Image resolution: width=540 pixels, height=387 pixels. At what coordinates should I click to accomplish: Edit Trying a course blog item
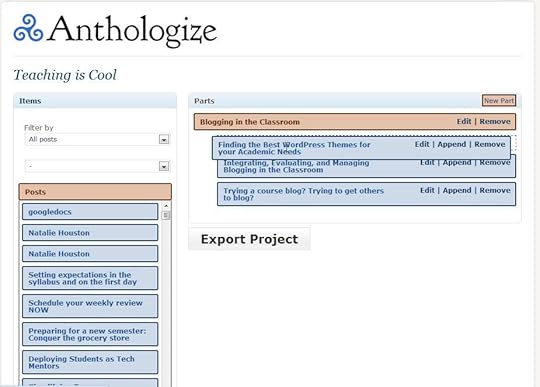[x=427, y=190]
